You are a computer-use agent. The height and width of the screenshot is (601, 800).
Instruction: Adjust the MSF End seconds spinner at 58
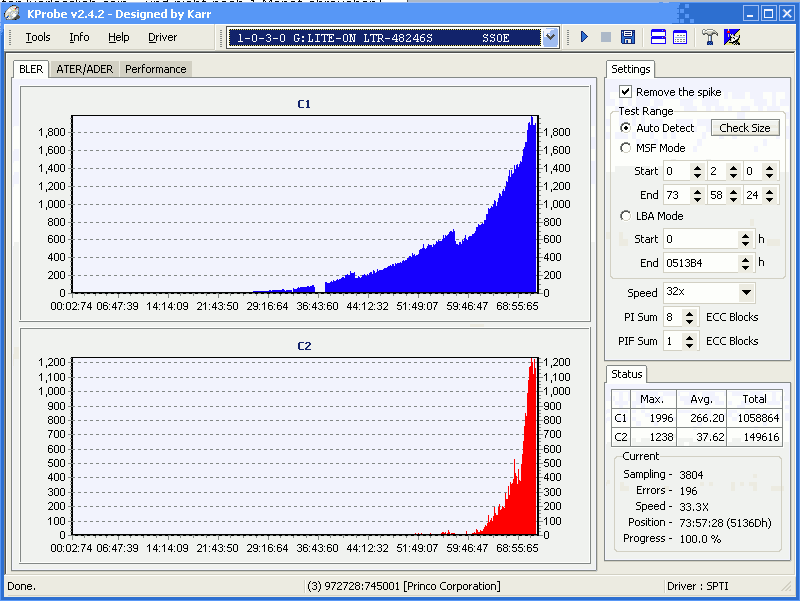point(733,195)
